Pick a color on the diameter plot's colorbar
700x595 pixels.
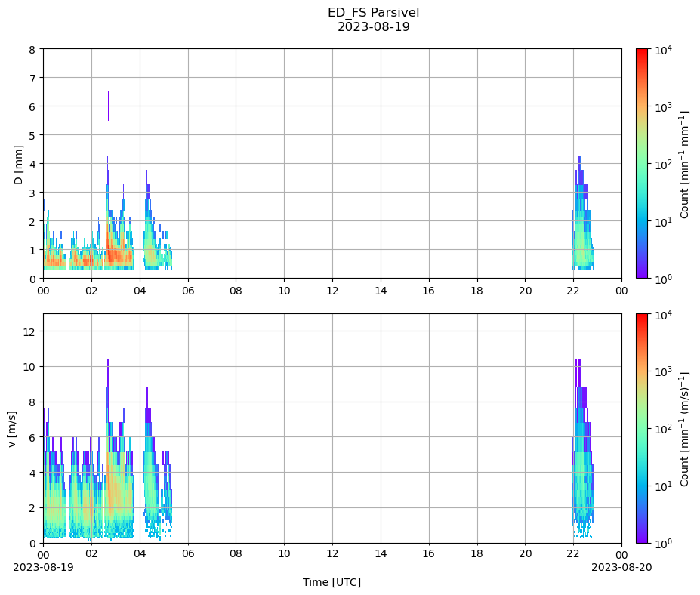[x=642, y=163]
